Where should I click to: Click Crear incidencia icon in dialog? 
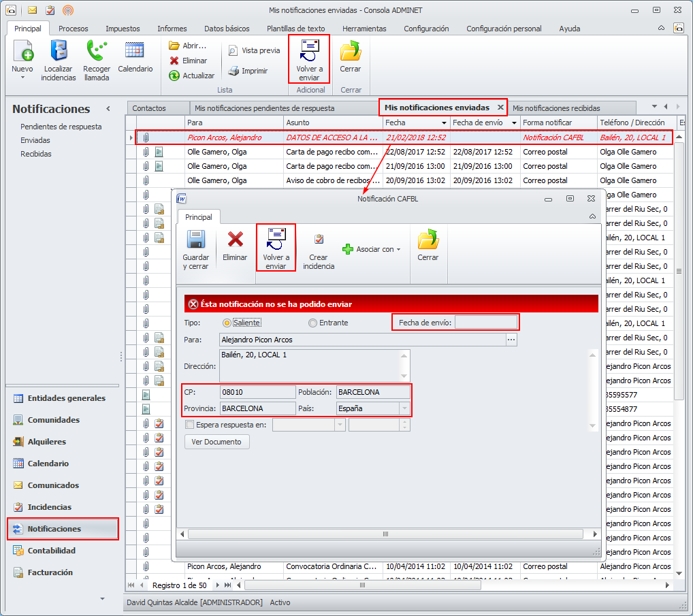pos(319,248)
